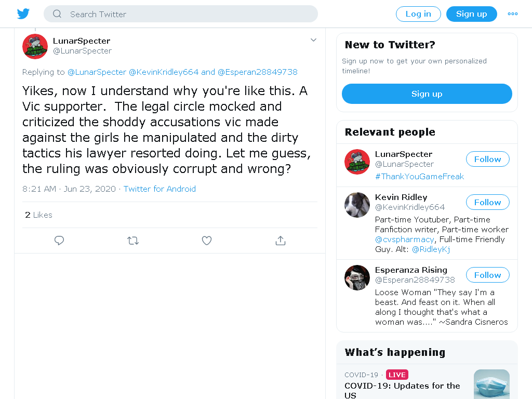This screenshot has width=532, height=399.
Task: Open the COVID-19 mask thumbnail
Action: (x=491, y=384)
